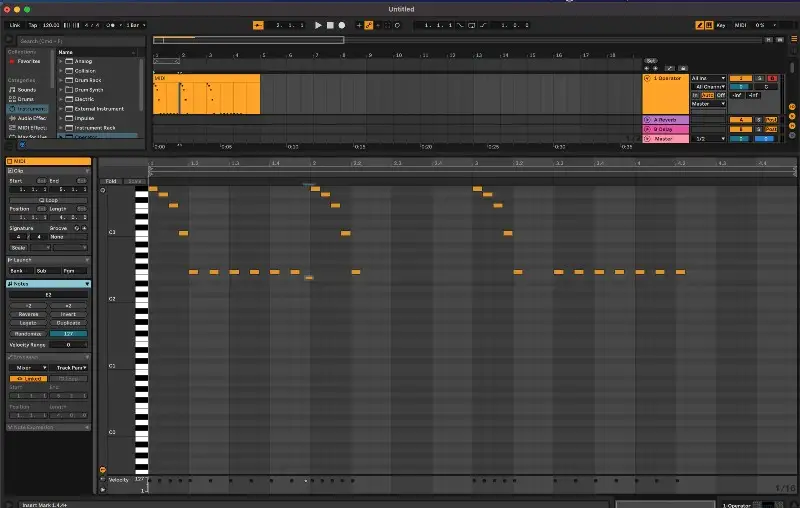Expand the Instrument Rack folder
This screenshot has width=800, height=508.
61,128
